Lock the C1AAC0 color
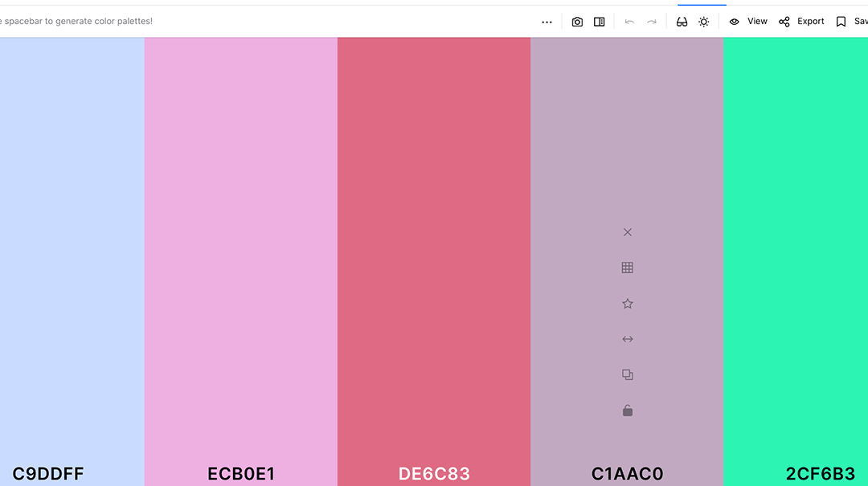Screen dimensions: 868x486 pyautogui.click(x=628, y=410)
